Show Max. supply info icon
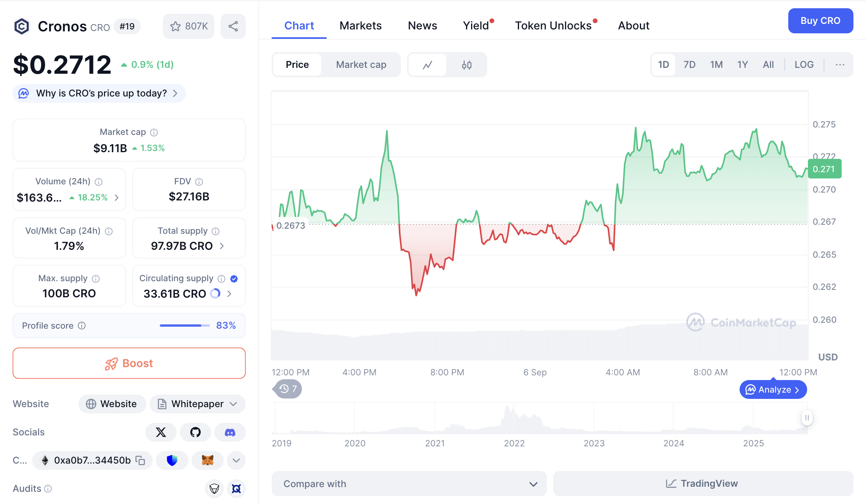Image resolution: width=866 pixels, height=504 pixels. point(96,279)
